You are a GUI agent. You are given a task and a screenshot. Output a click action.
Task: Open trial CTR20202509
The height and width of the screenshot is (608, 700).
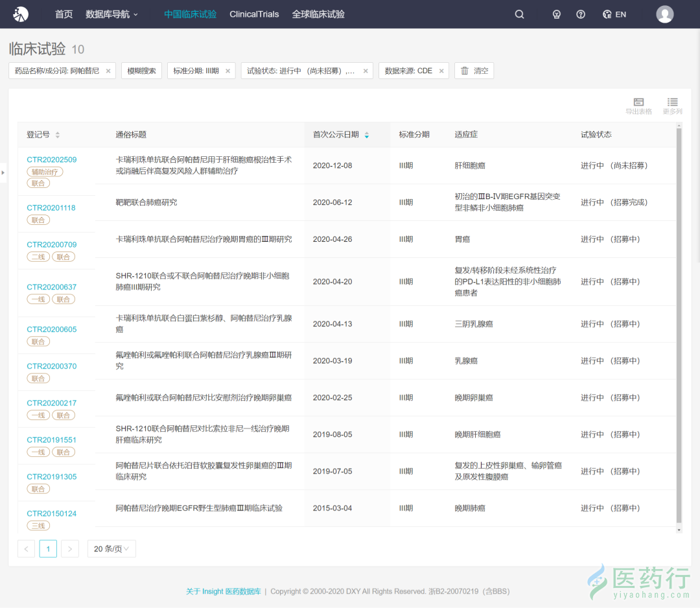point(52,160)
